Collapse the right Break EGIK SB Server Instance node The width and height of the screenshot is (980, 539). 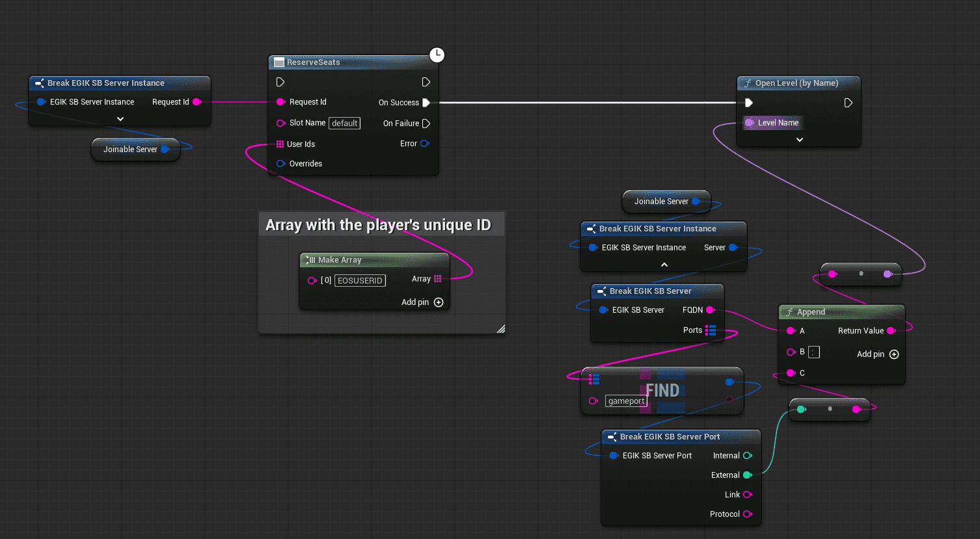pyautogui.click(x=664, y=265)
